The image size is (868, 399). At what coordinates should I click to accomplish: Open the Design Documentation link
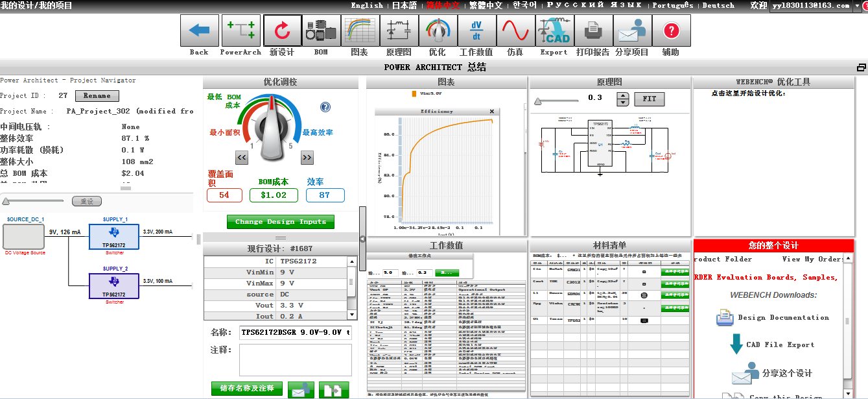[783, 318]
